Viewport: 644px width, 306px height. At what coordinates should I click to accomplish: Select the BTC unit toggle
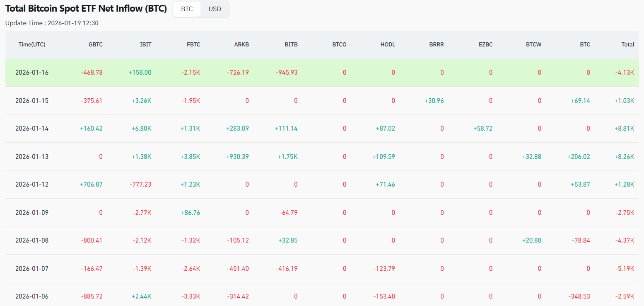tap(186, 9)
